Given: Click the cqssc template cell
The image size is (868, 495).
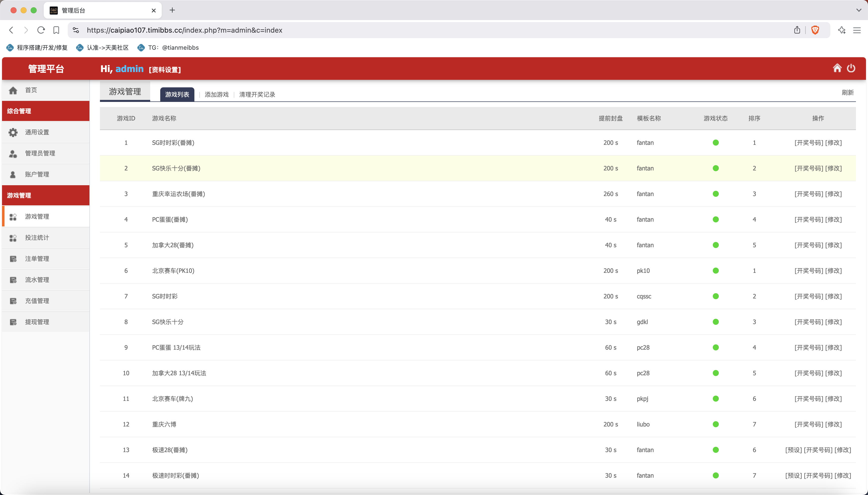Looking at the screenshot, I should point(644,296).
